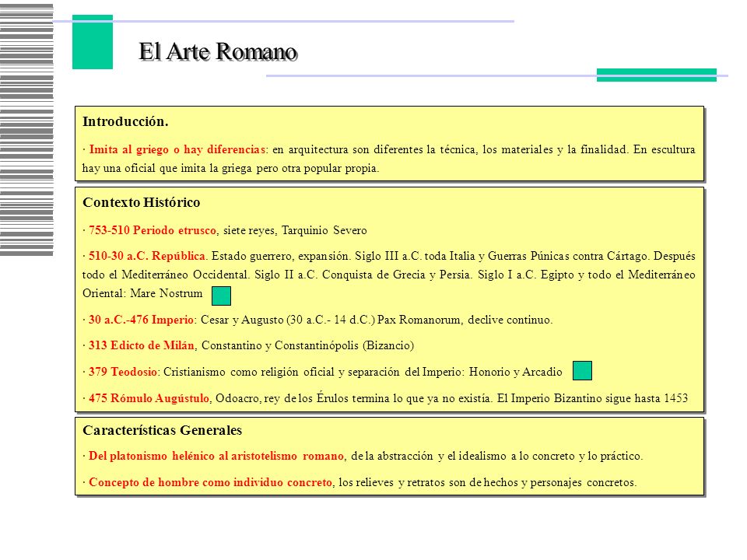Click the green square button after Honorio y Arcadio
Image resolution: width=747 pixels, height=560 pixels.
coord(582,370)
